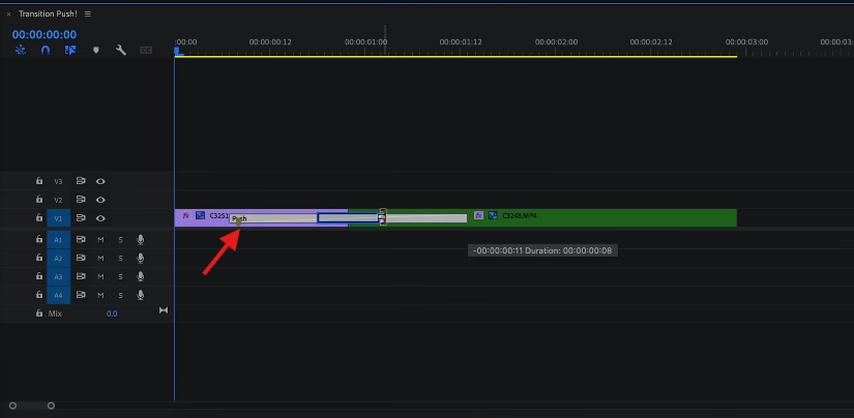The width and height of the screenshot is (854, 418).
Task: Toggle sync lock on A3
Action: [x=81, y=276]
